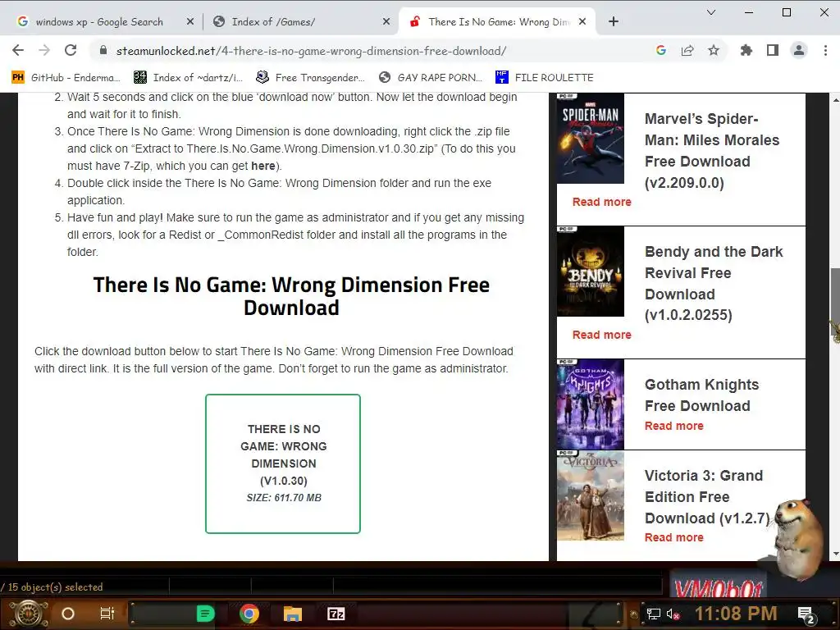Open Cortana circle on taskbar
The image size is (840, 630).
(x=68, y=614)
